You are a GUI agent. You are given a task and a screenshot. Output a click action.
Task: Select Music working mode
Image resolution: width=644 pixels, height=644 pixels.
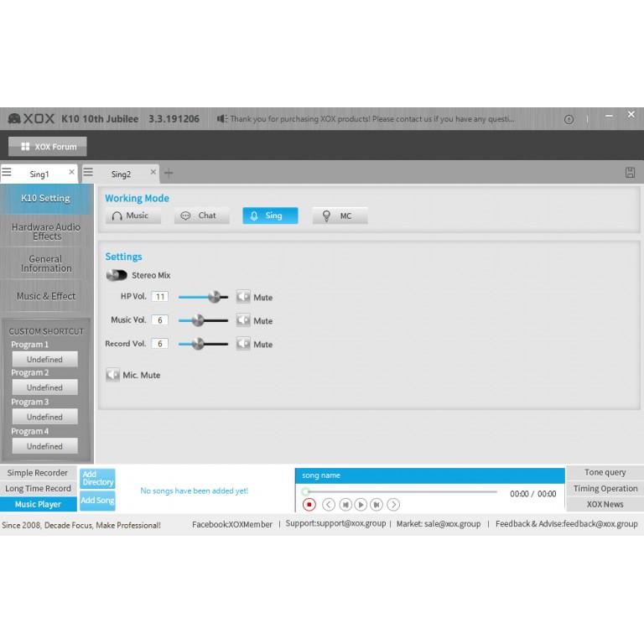(x=133, y=216)
